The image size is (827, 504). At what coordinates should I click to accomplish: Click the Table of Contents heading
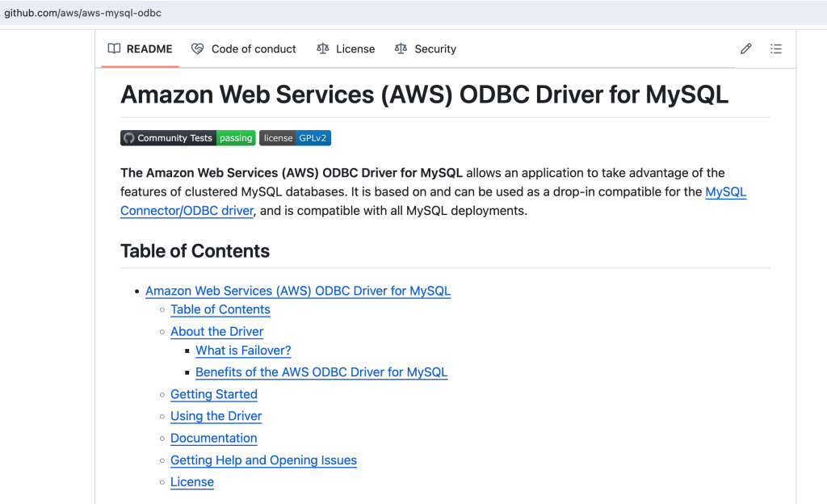click(195, 251)
